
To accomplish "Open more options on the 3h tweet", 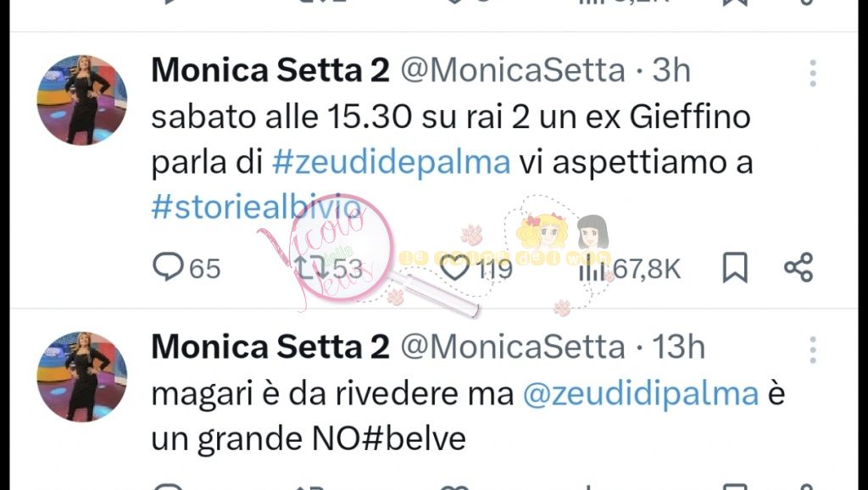I will tap(812, 74).
